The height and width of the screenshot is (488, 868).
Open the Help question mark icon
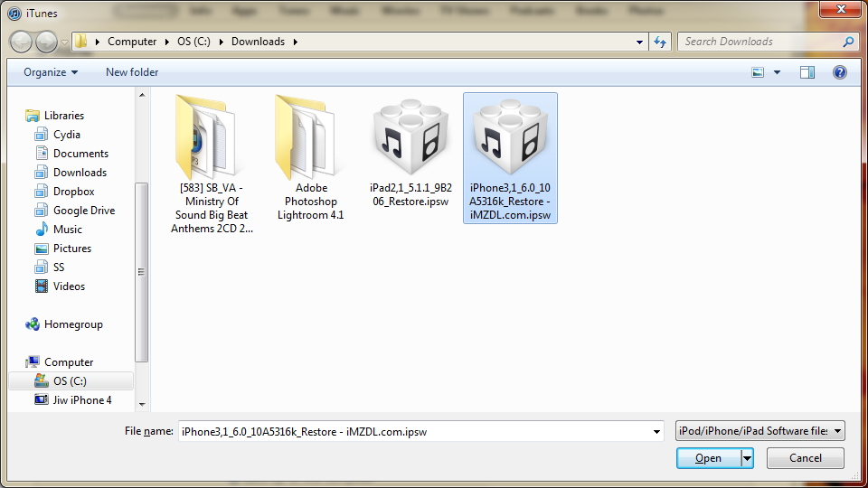pos(840,72)
